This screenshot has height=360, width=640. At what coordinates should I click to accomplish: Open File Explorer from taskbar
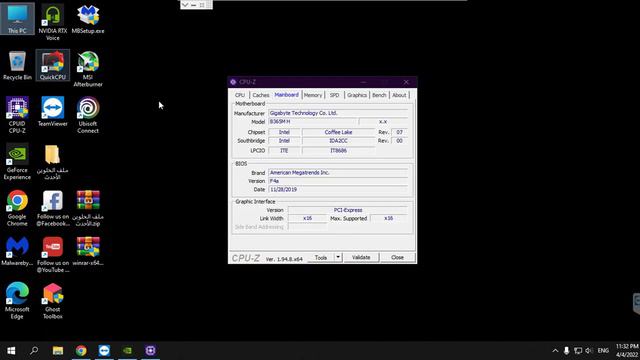[58, 351]
